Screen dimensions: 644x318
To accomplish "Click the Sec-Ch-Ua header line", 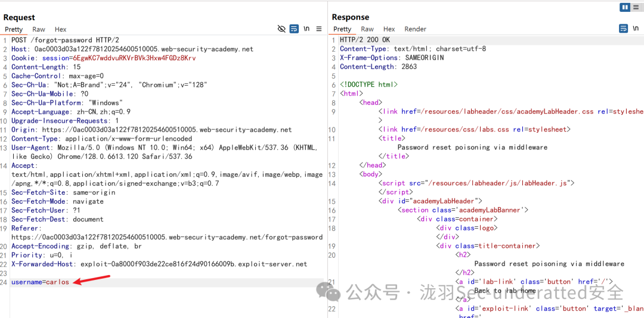I will pos(109,85).
